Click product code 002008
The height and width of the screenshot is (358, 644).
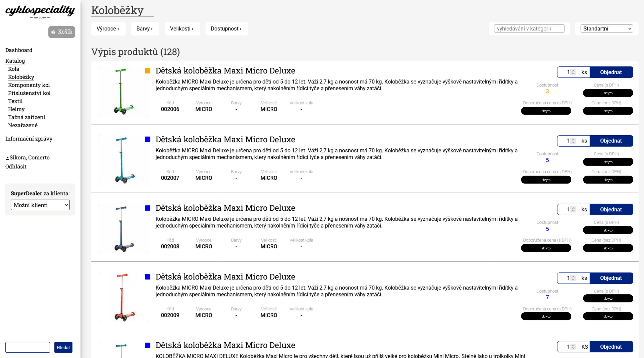(x=170, y=246)
